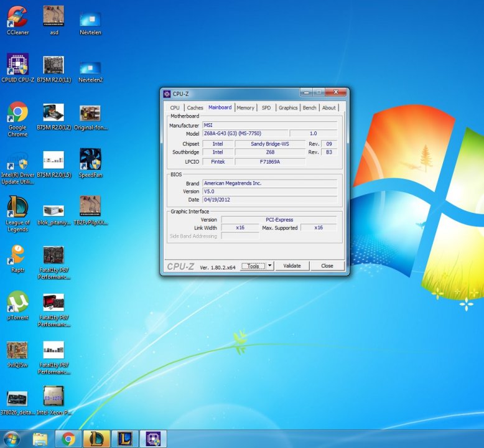Open the CPUID CPU-Z desktop shortcut

tap(17, 64)
